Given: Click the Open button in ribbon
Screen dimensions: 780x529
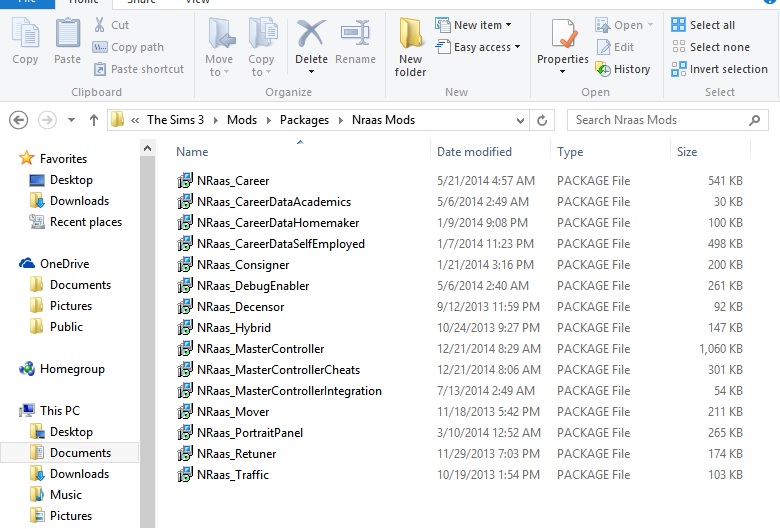Looking at the screenshot, I should [x=624, y=25].
